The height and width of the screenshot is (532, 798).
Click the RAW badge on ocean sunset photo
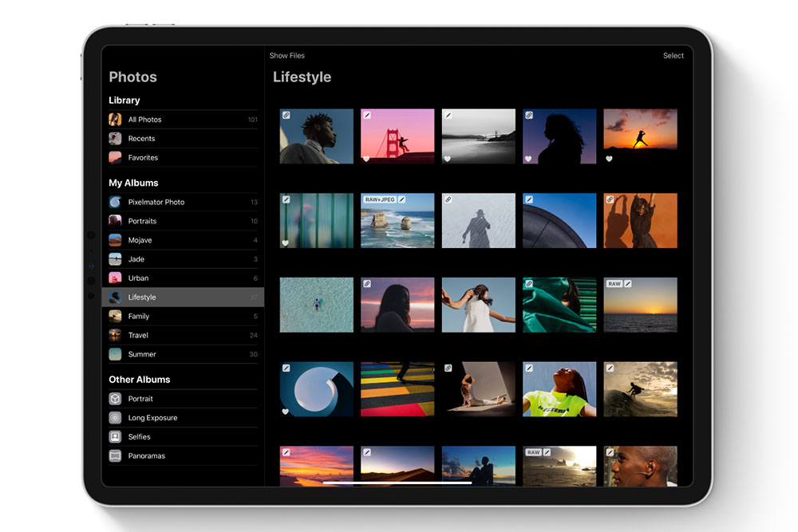(614, 284)
